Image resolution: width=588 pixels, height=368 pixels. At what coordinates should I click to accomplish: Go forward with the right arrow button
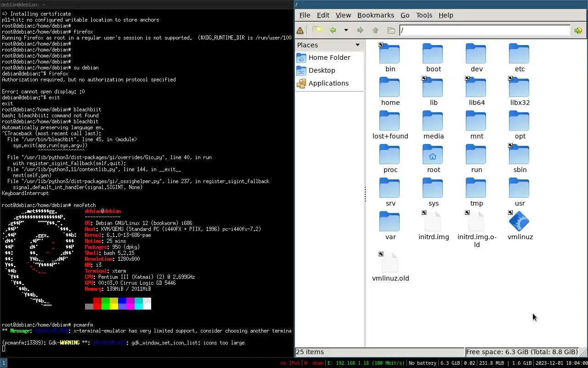tap(360, 30)
